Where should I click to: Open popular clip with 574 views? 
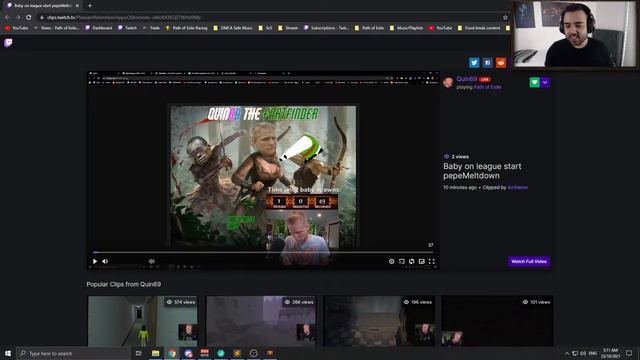[x=142, y=321]
